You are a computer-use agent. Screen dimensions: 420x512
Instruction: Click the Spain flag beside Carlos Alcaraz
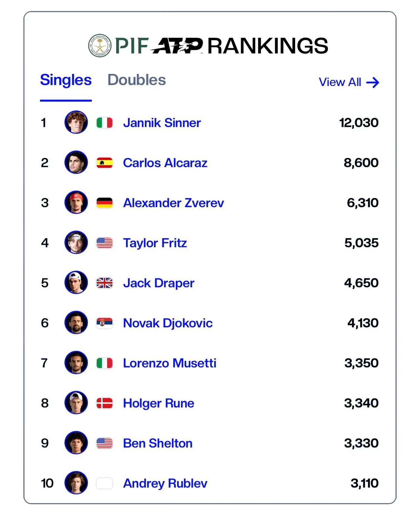(105, 163)
